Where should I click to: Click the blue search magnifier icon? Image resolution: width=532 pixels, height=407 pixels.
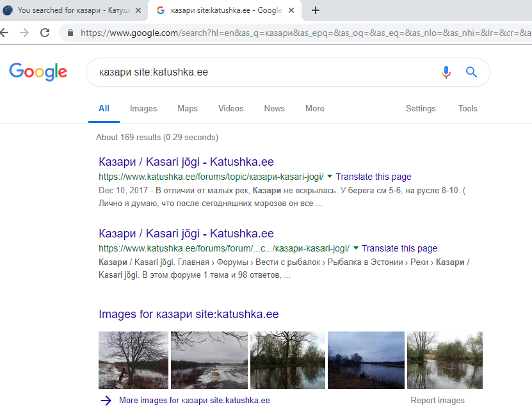(471, 72)
